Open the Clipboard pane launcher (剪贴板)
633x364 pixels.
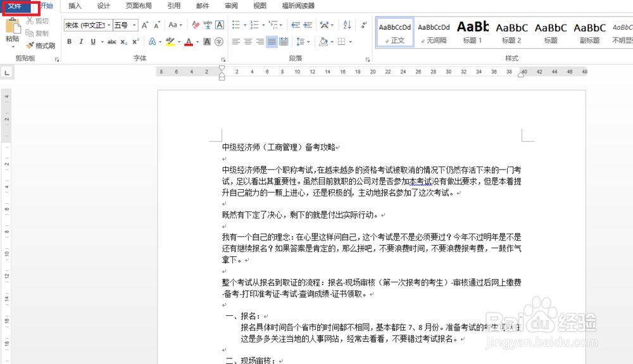point(57,60)
